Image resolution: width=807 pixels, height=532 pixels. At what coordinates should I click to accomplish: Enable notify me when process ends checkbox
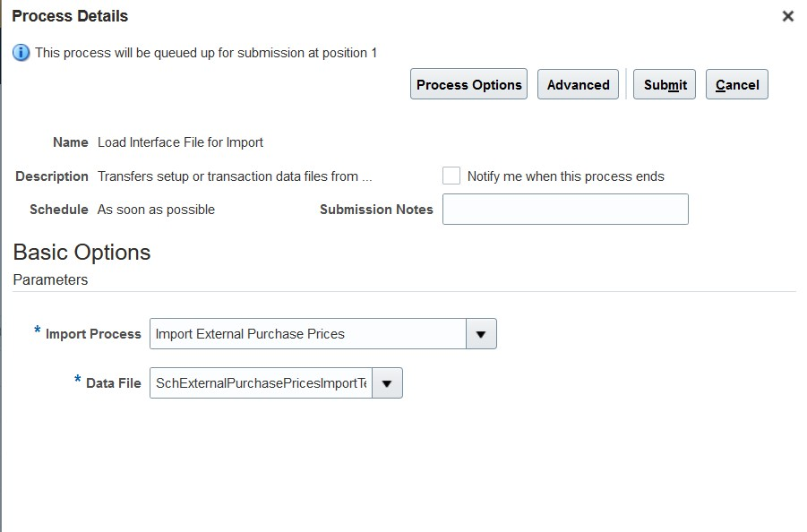click(451, 176)
